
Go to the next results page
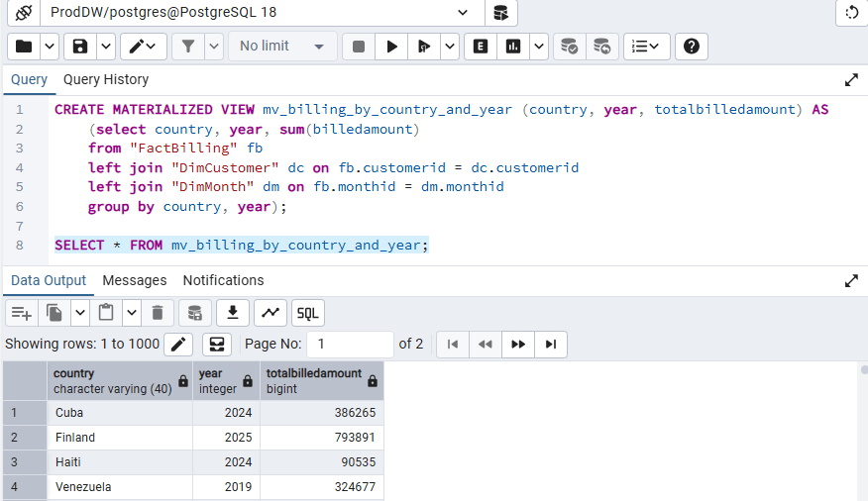coord(518,345)
